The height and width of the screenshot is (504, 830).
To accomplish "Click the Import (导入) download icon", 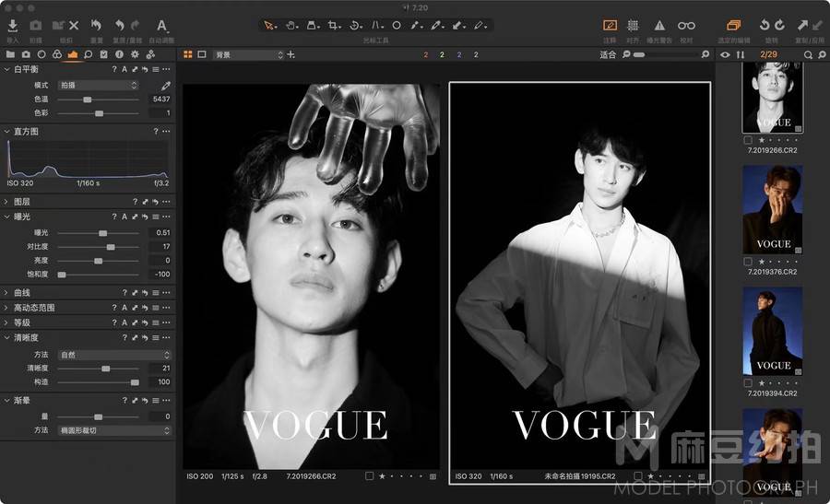I will pyautogui.click(x=13, y=25).
